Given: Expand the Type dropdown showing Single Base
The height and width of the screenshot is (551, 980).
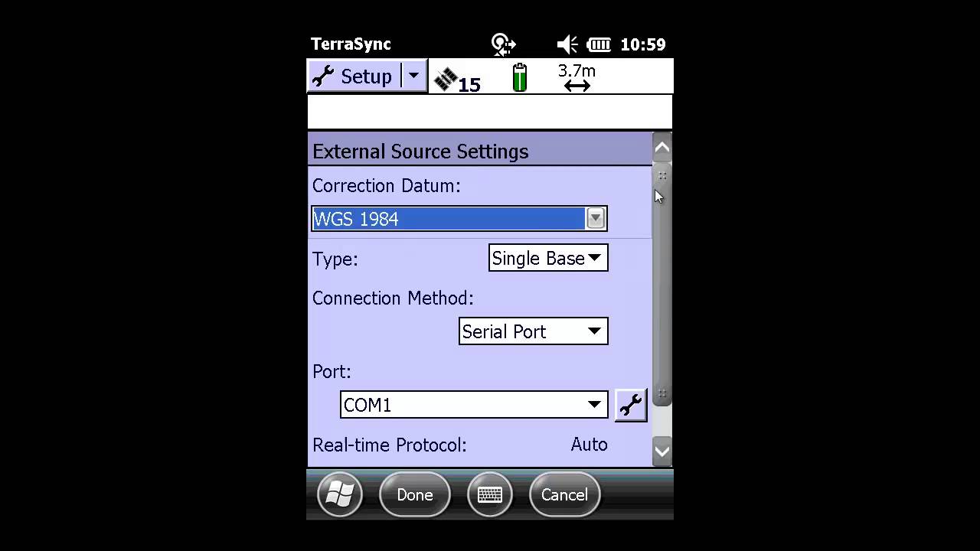Looking at the screenshot, I should [548, 259].
